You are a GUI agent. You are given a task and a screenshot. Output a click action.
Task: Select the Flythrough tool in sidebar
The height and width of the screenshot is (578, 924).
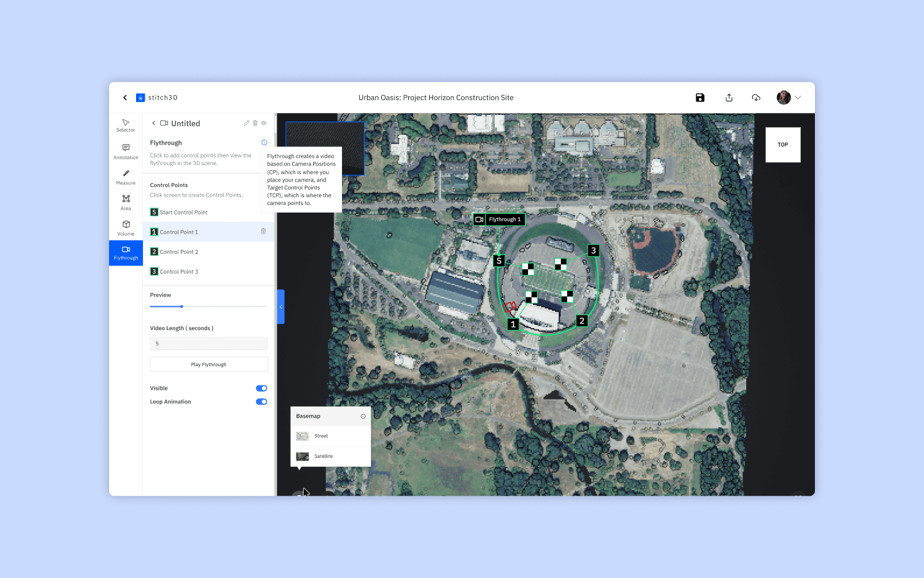tap(126, 253)
